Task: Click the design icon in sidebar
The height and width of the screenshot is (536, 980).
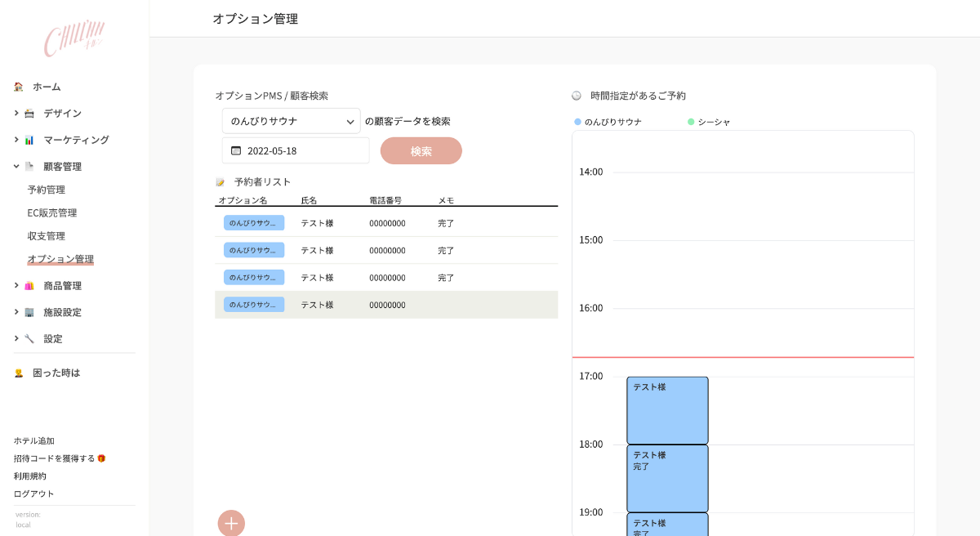Action: 29,114
